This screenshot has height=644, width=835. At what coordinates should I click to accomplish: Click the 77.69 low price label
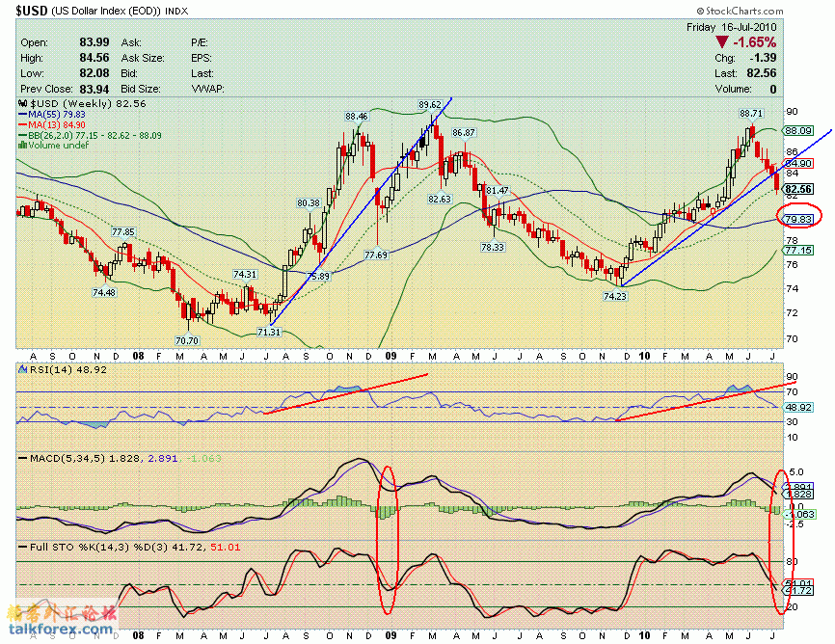tap(376, 255)
